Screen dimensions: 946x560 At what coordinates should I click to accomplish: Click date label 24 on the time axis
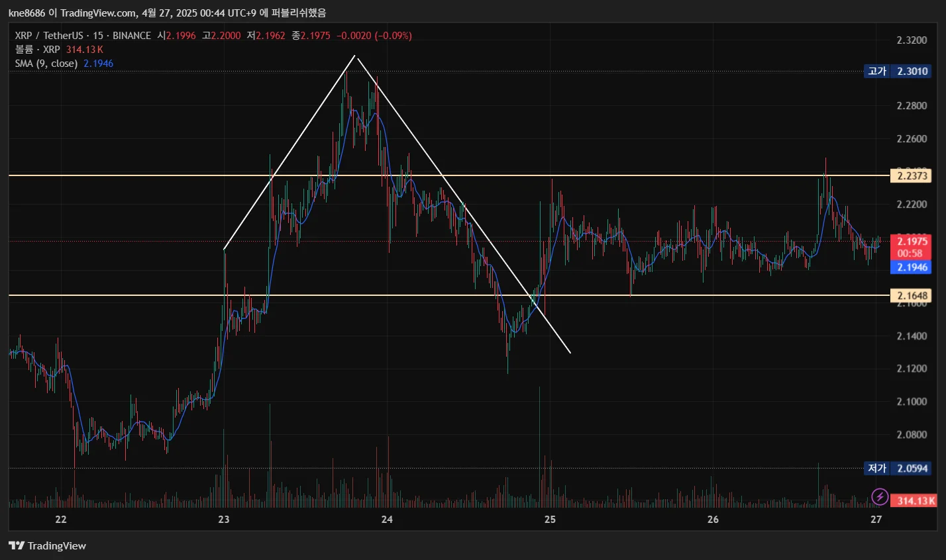click(387, 520)
